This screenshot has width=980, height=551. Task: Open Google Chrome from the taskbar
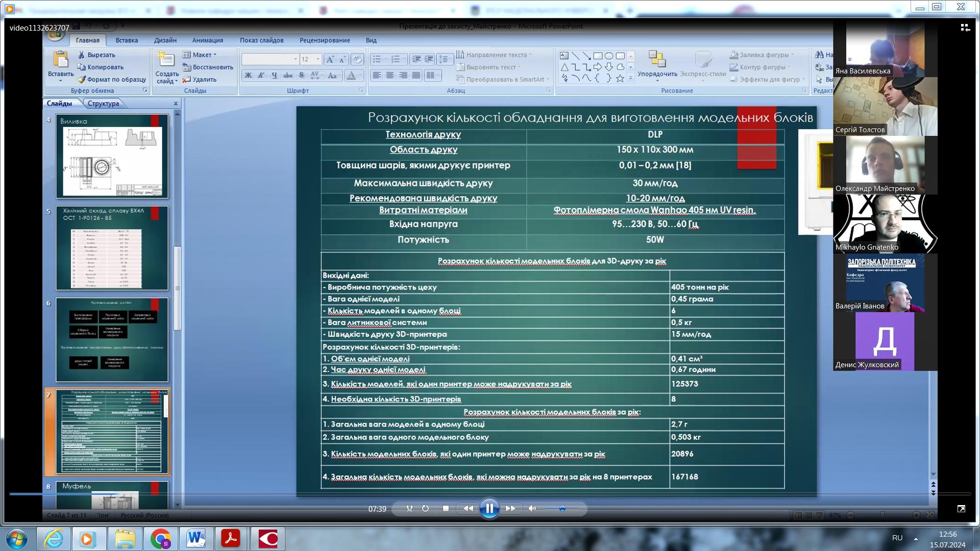coord(161,538)
